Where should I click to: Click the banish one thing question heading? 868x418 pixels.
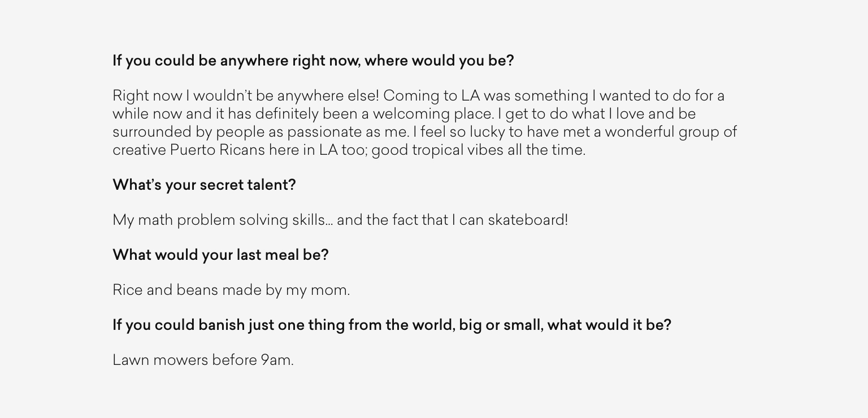392,325
